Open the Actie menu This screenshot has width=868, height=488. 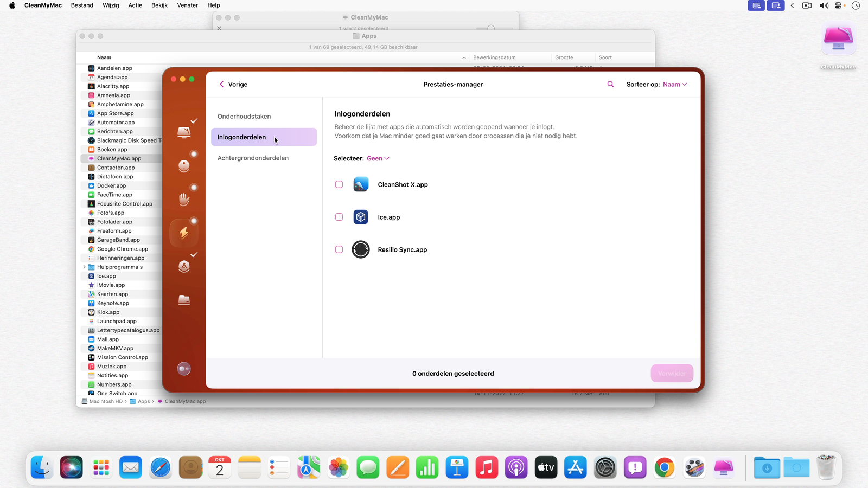pos(135,5)
